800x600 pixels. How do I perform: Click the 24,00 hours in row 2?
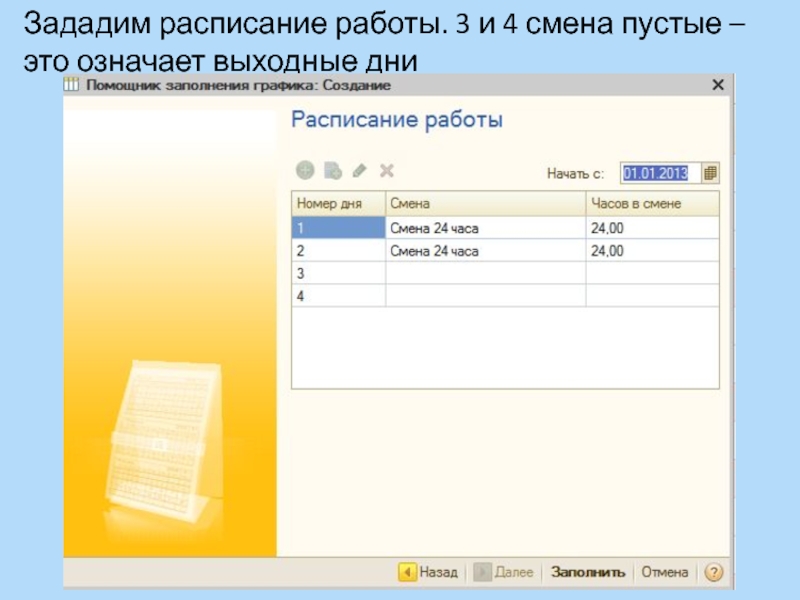click(x=653, y=251)
